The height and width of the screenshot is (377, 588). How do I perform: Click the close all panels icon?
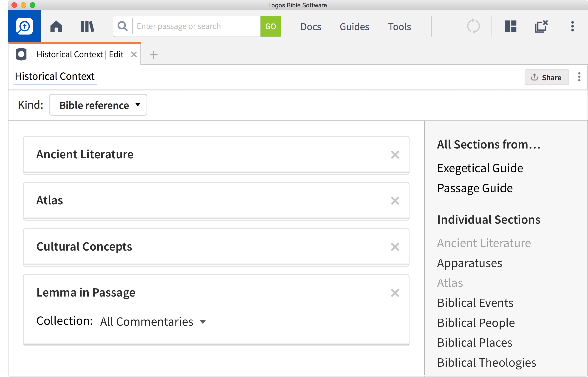pos(541,26)
